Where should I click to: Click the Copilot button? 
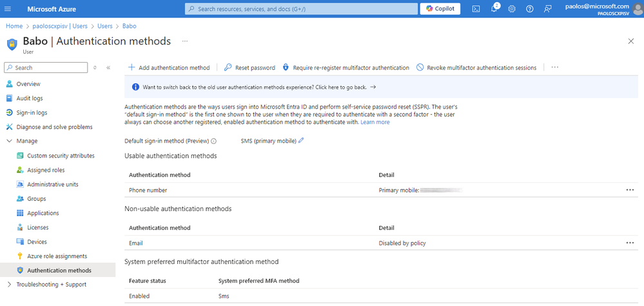[x=440, y=8]
